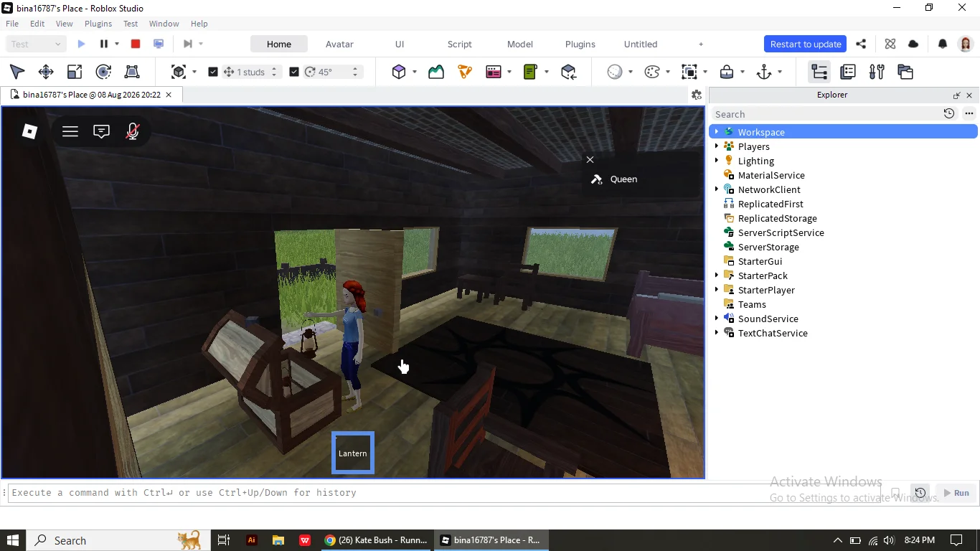The height and width of the screenshot is (551, 980).
Task: Toggle the muted microphone in viewport
Action: coord(133,131)
